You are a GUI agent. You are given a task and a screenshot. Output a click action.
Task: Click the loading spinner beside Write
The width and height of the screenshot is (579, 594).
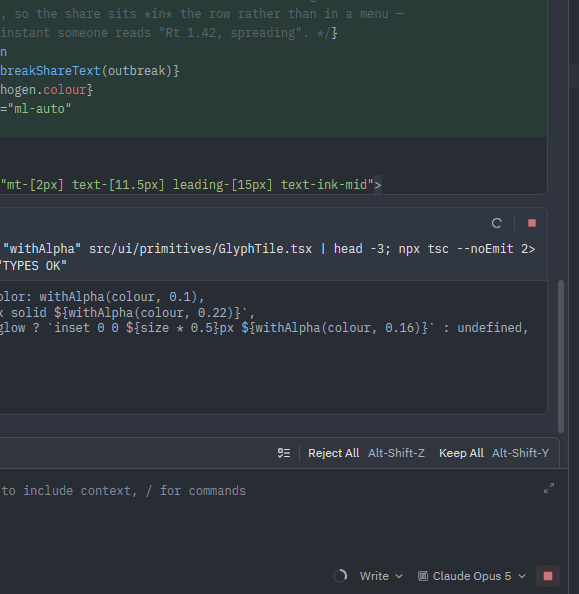click(x=340, y=576)
